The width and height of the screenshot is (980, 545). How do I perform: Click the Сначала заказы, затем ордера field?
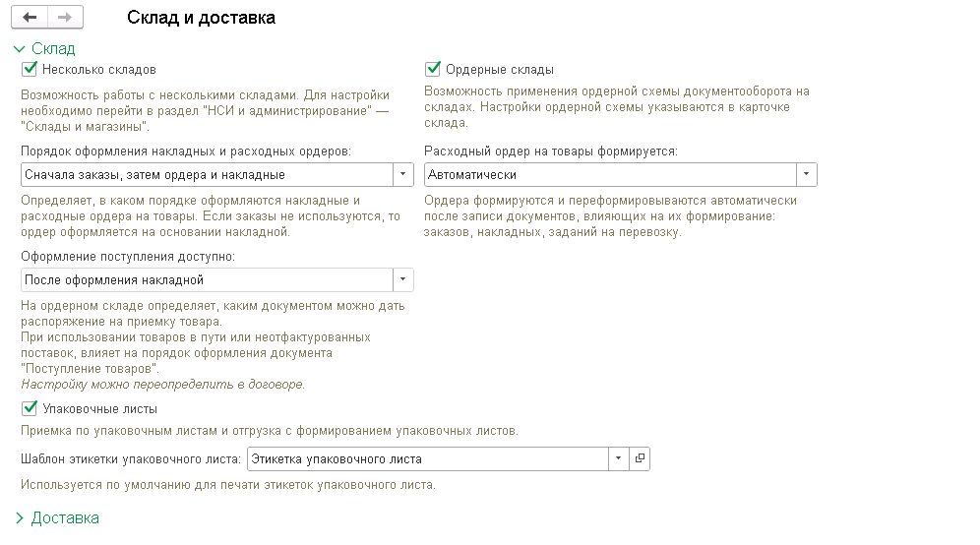click(x=206, y=174)
